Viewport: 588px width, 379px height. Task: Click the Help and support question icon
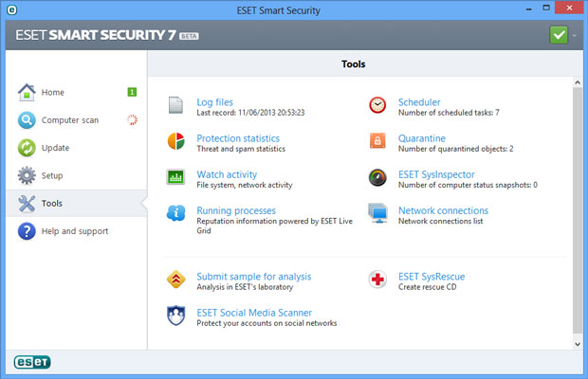pos(27,231)
